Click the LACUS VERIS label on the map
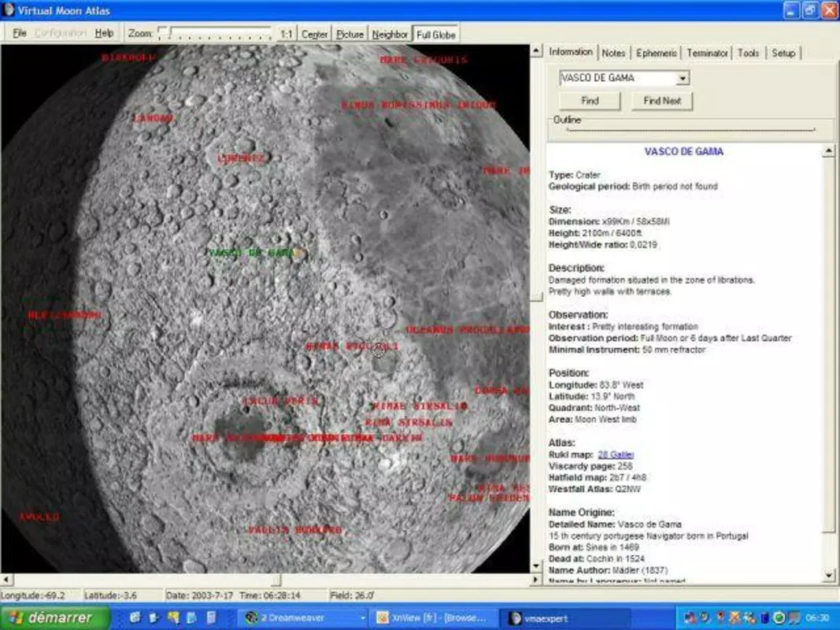The height and width of the screenshot is (630, 840). tap(281, 401)
